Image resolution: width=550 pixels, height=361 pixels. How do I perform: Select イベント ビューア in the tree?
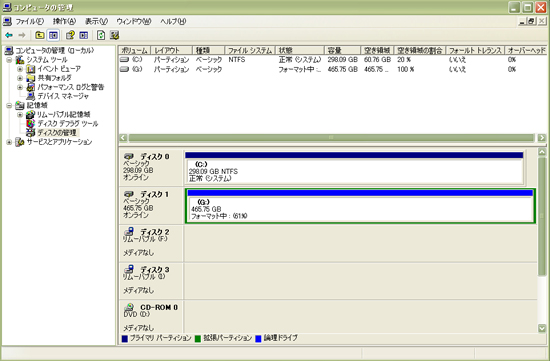coord(59,69)
